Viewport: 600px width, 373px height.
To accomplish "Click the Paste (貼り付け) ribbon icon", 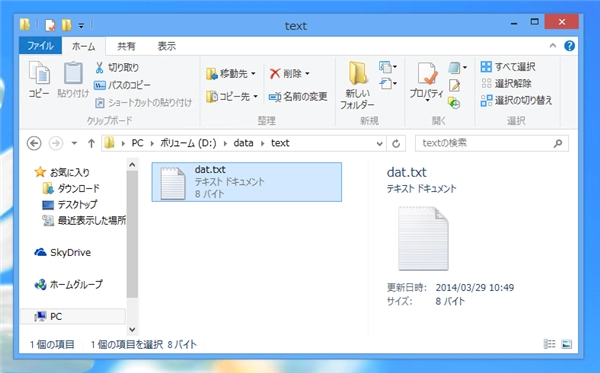I will [x=73, y=79].
